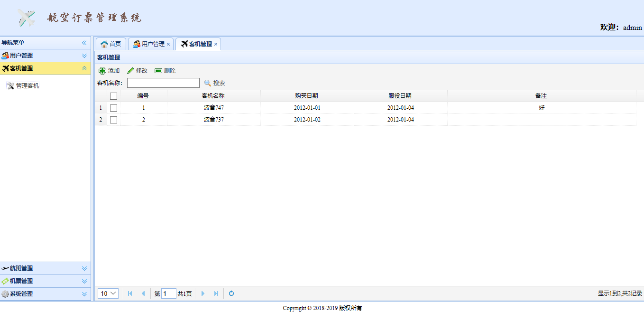Sort by the 服役日期 column header
The height and width of the screenshot is (312, 644).
click(x=400, y=96)
